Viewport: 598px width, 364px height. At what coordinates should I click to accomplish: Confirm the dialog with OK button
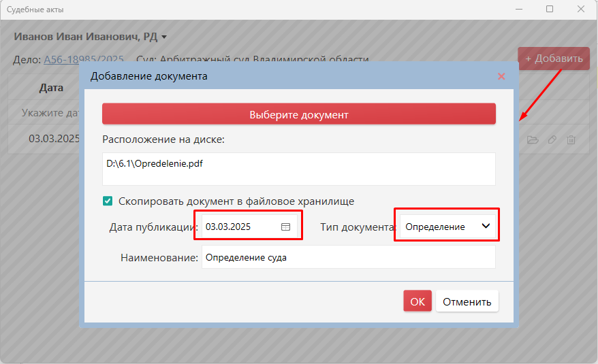[417, 301]
